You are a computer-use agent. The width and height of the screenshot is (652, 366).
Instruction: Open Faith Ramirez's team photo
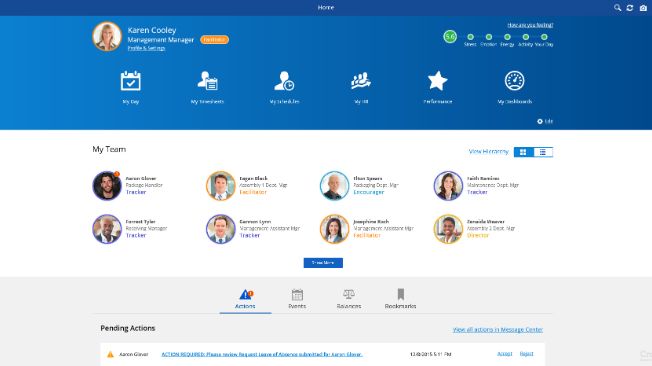[x=448, y=185]
